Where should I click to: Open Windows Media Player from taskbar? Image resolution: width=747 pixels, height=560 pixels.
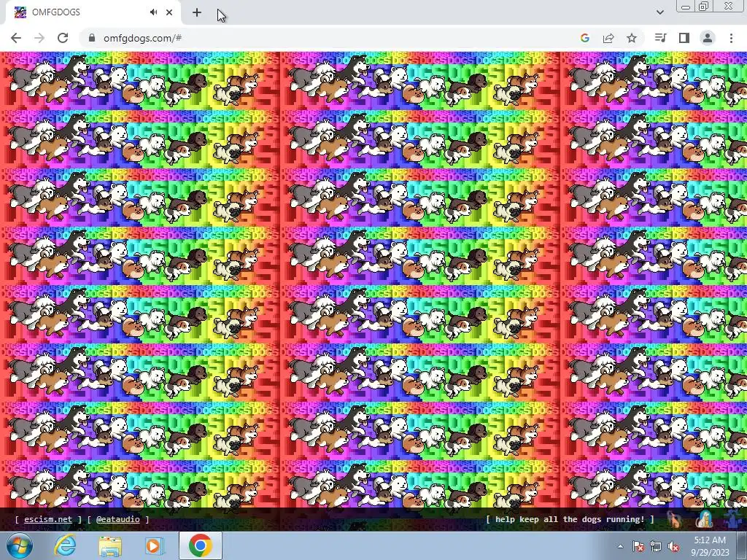(x=154, y=545)
